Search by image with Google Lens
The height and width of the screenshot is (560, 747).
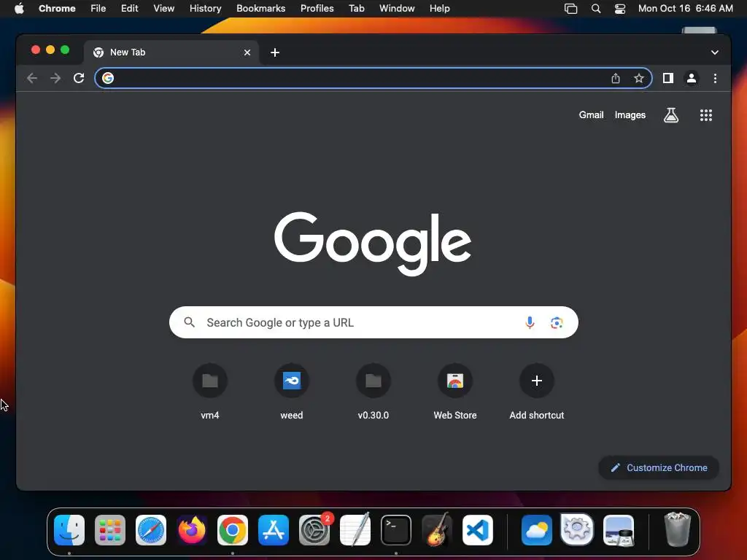(x=557, y=322)
